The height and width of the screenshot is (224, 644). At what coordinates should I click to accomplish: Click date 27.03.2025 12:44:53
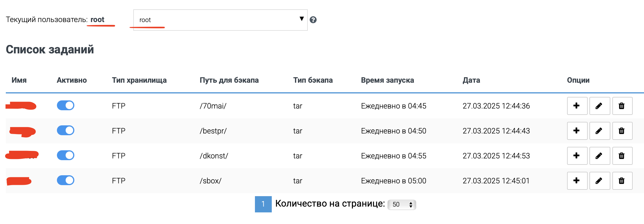click(x=496, y=156)
